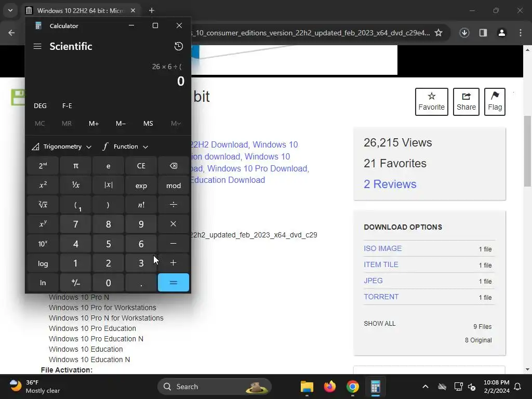Open the TORRENT download link
Viewport: 532px width, 399px height.
click(x=381, y=297)
